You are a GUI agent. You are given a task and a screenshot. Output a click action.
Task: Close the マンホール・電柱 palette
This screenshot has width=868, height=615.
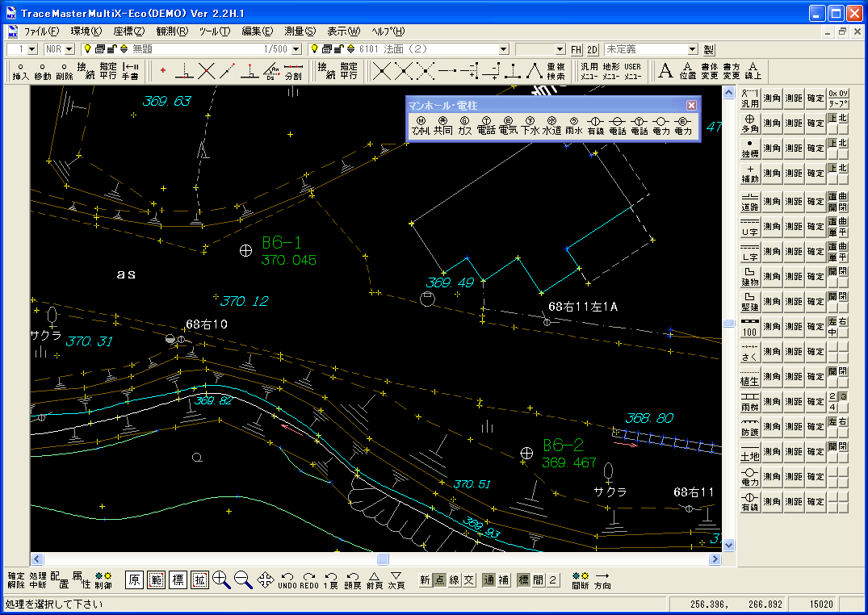click(691, 105)
